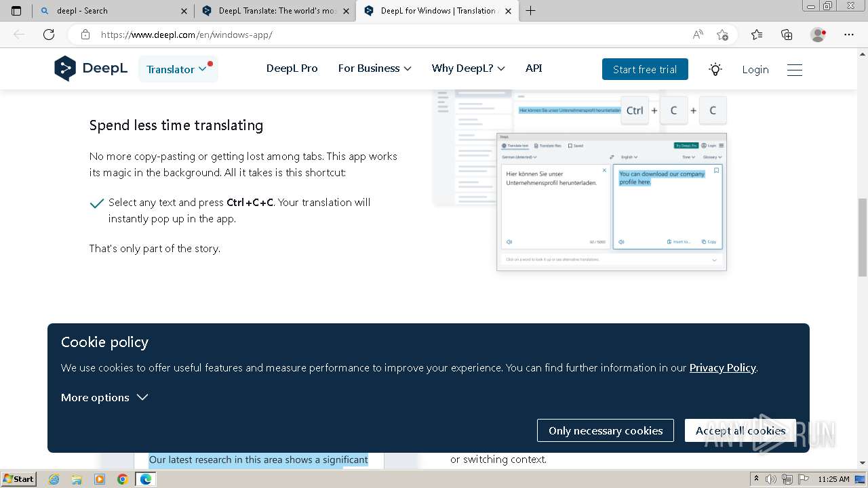
Task: Click the Windows Start button
Action: [18, 479]
